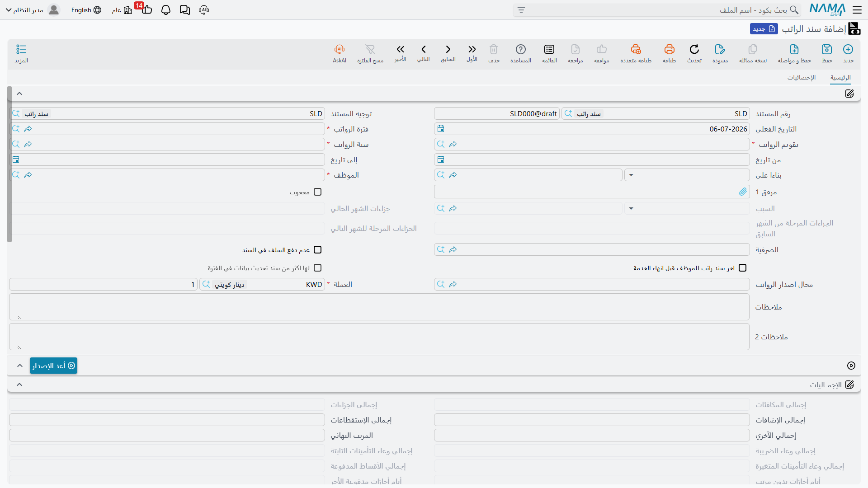Click search icon in فترة الرواتب field
868x488 pixels.
16,129
